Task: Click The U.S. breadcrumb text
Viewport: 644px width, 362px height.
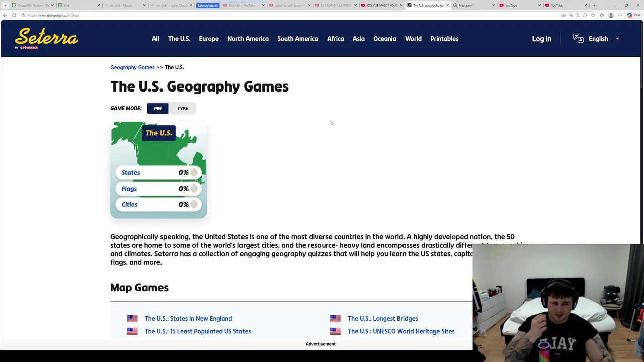Action: 174,67
